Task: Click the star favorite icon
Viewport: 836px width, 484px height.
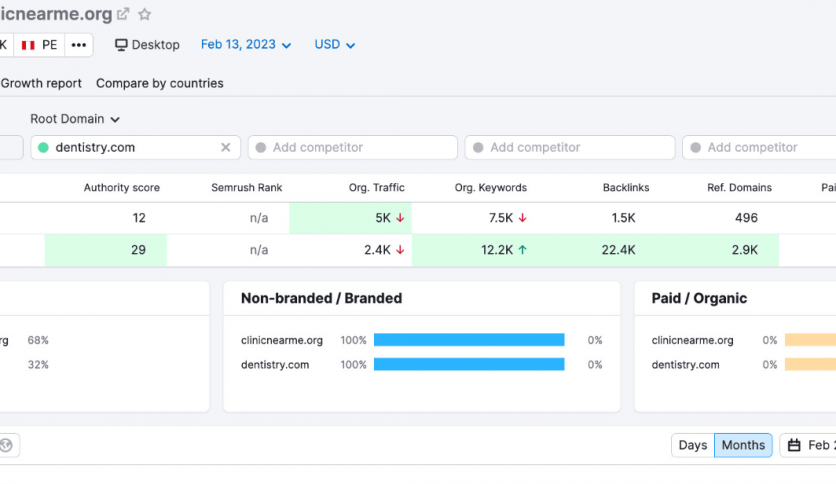Action: pyautogui.click(x=145, y=14)
